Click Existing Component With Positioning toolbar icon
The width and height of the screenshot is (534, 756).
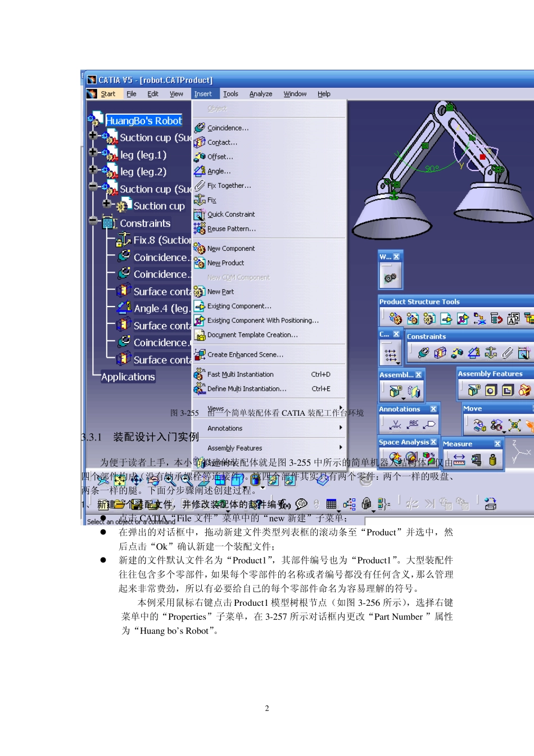coord(463,319)
